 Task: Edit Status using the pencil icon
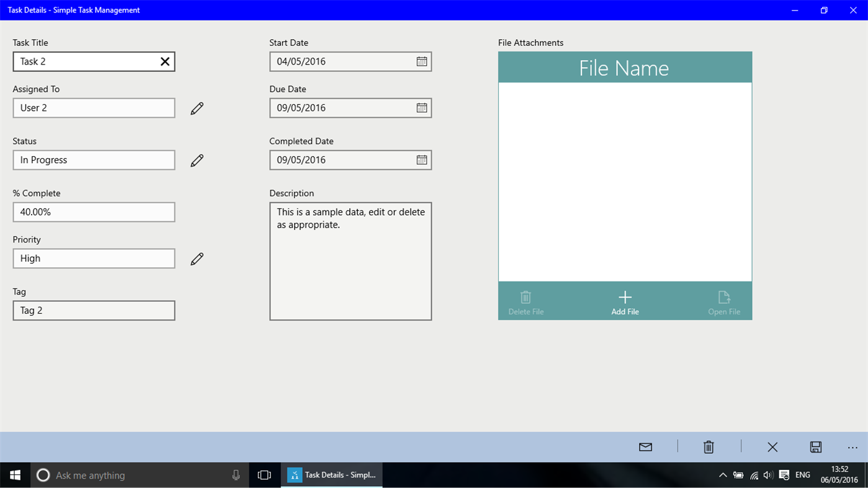197,160
